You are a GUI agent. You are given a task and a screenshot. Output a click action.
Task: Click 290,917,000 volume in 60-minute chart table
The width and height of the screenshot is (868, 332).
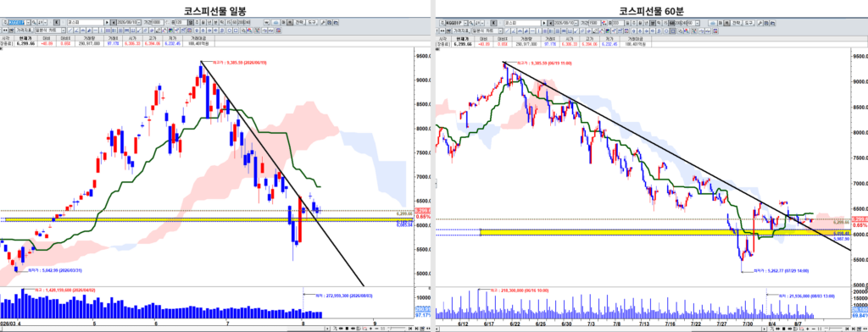tap(526, 44)
